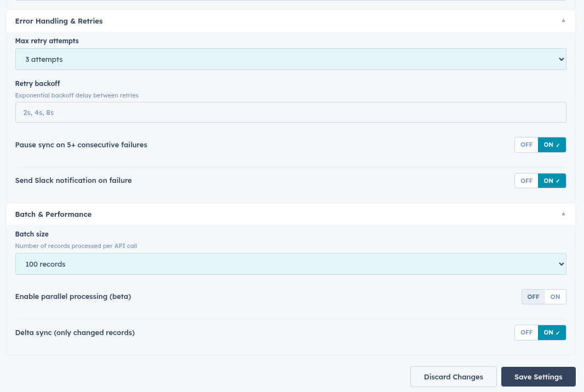Click the Batch & Performance header title
This screenshot has height=392, width=584.
coord(53,214)
